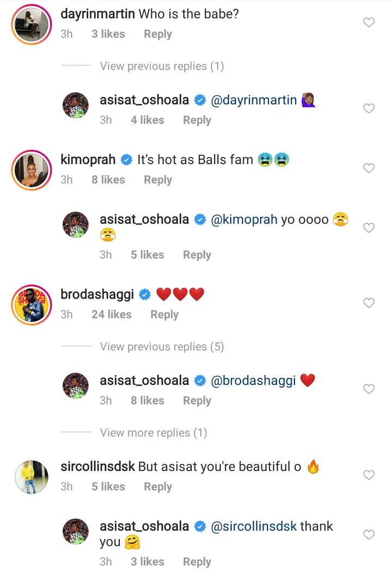
Task: Open dayrinmartin's profile picture
Action: click(31, 23)
